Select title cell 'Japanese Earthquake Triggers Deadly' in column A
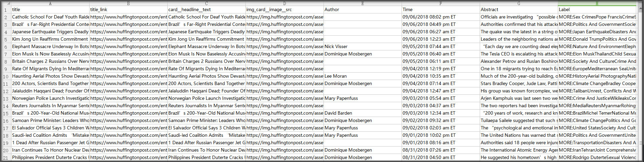 pyautogui.click(x=50, y=32)
